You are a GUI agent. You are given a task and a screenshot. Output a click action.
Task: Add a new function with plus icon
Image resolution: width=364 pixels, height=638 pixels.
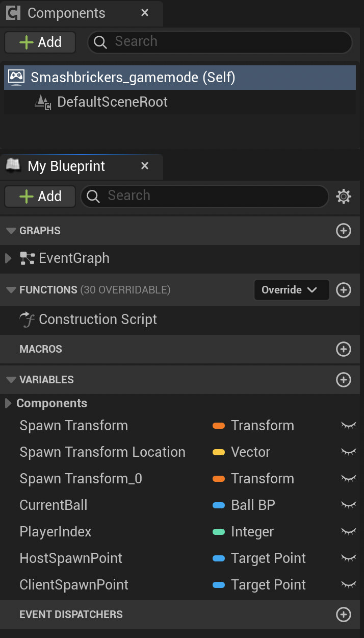[344, 290]
